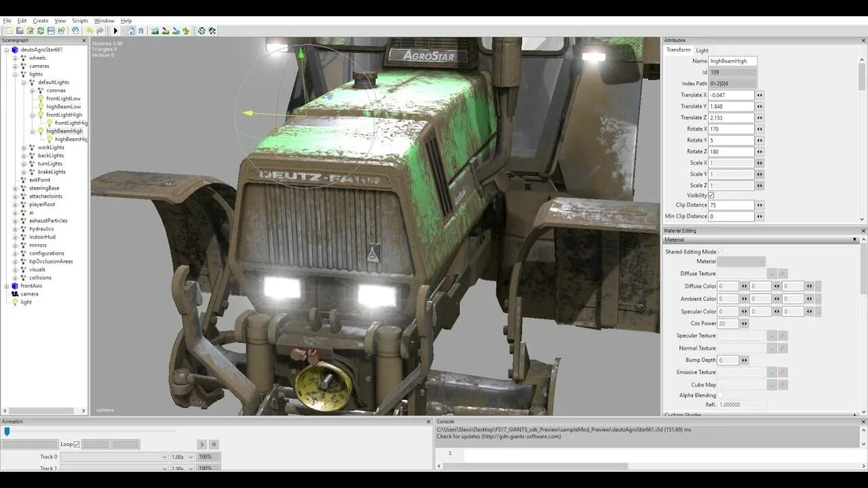Viewport: 868px width, 488px height.
Task: Expand the wheels tree node
Action: 15,58
